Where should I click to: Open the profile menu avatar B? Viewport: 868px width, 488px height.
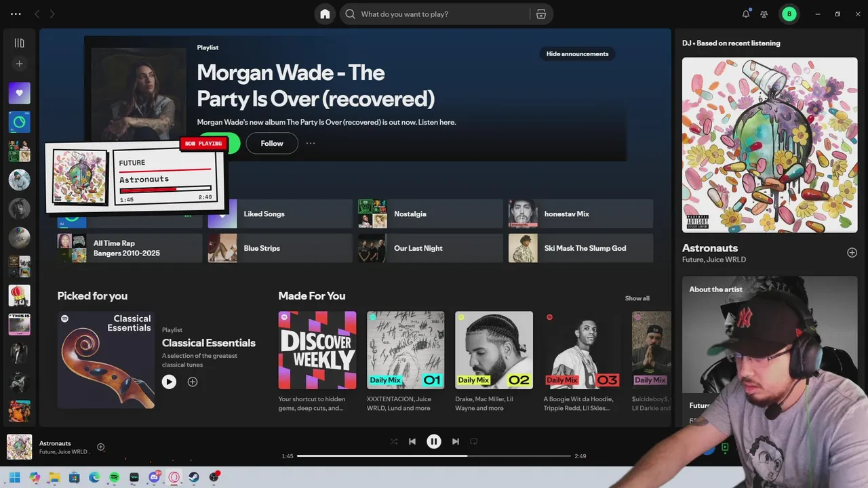[789, 14]
